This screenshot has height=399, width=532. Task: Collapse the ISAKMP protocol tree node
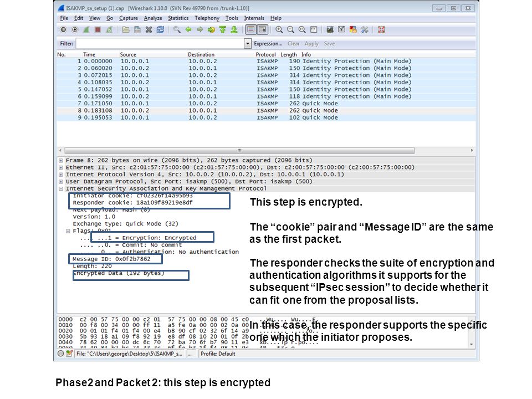coord(61,188)
